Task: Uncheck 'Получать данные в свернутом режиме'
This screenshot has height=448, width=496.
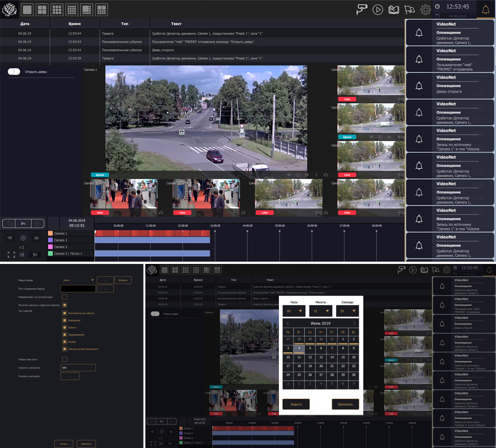Action: (x=65, y=305)
